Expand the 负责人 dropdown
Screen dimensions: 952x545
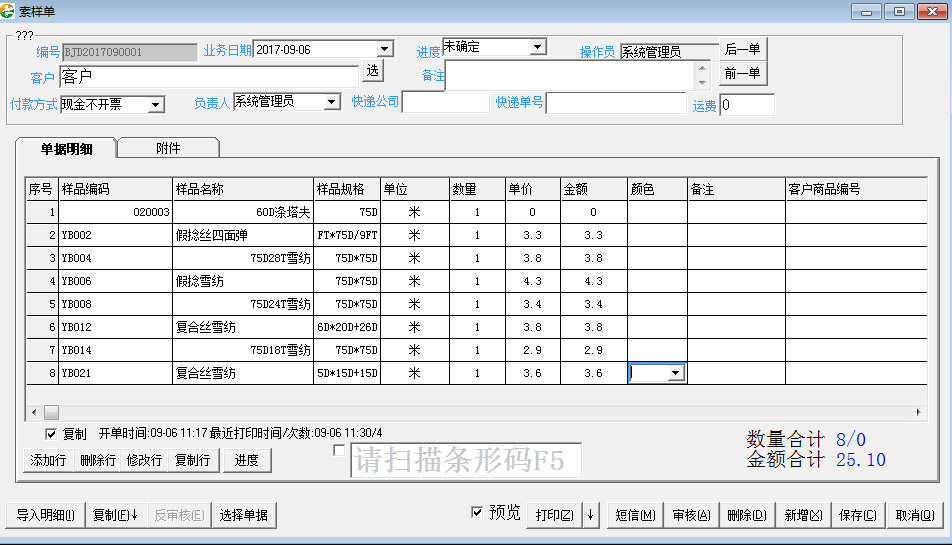[x=332, y=101]
